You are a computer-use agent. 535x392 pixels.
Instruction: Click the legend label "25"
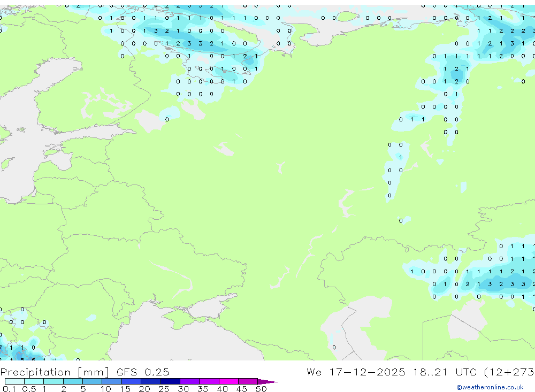point(164,389)
